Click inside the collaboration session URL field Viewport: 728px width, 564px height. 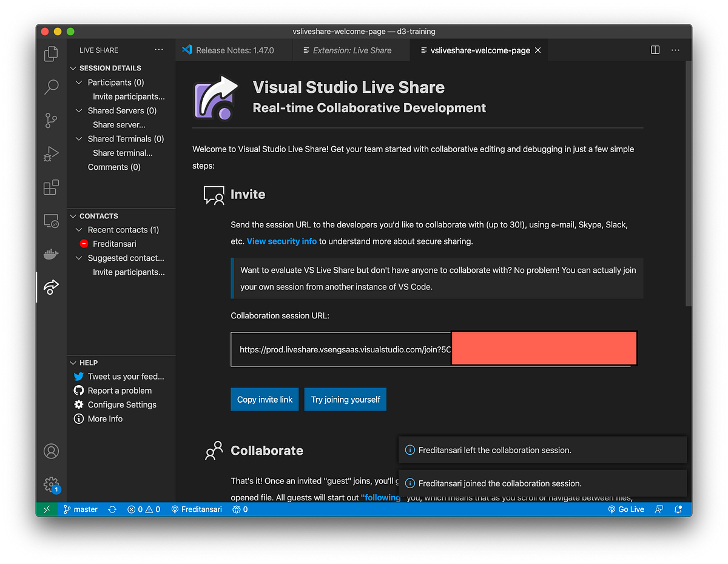(x=340, y=349)
